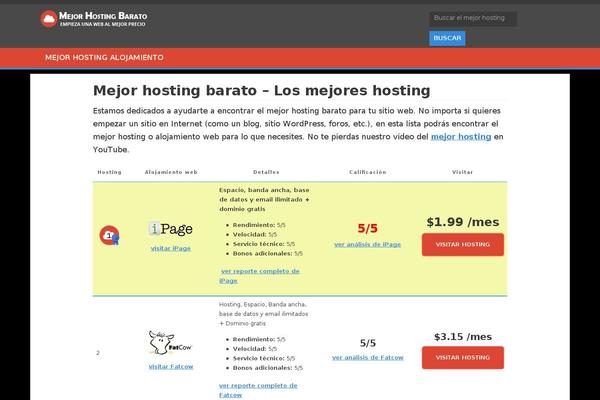The image size is (600, 400).
Task: Click the red cloud logo icon
Action: point(49,19)
